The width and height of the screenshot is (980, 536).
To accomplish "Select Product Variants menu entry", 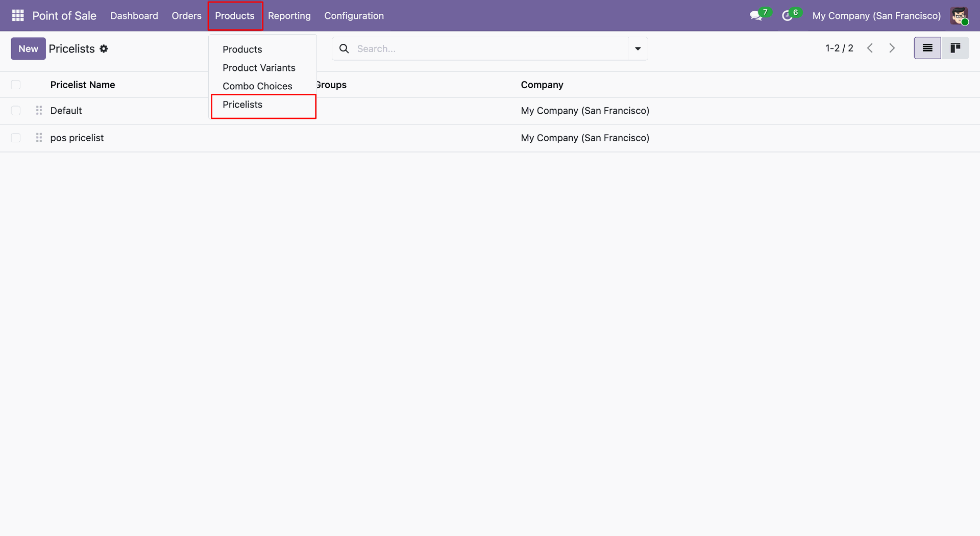I will [259, 68].
